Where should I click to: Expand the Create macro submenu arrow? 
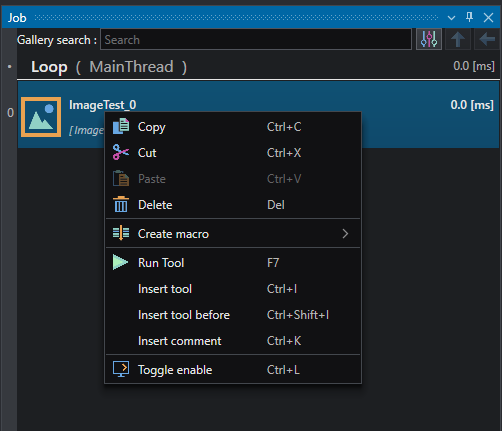[x=345, y=234]
